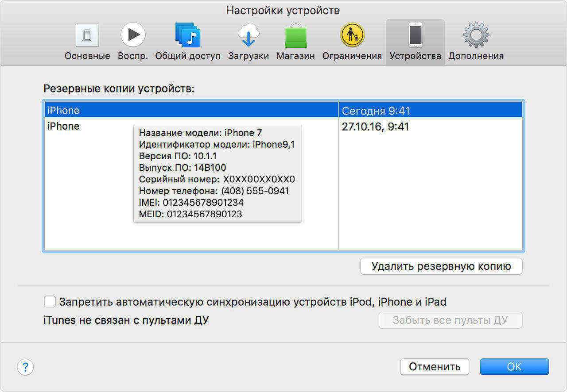Click the help question mark button

(25, 367)
